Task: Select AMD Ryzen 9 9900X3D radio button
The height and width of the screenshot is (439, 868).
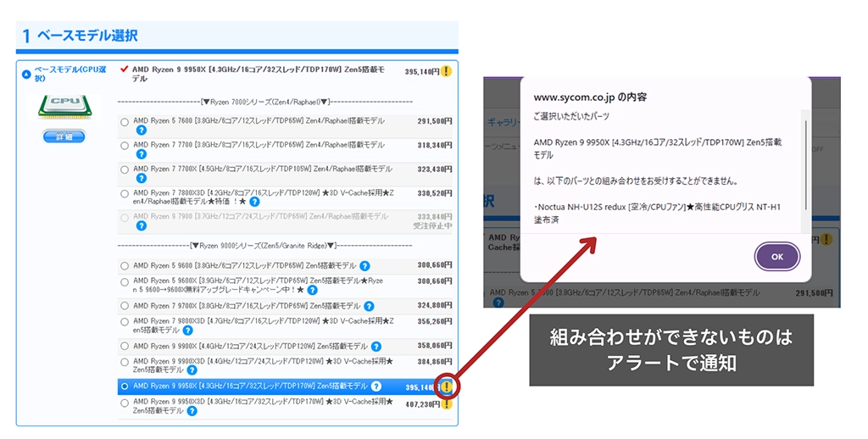Action: [x=125, y=363]
